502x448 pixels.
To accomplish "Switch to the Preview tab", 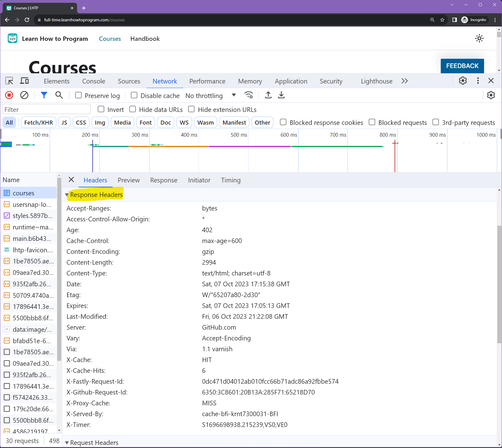I will tap(129, 180).
